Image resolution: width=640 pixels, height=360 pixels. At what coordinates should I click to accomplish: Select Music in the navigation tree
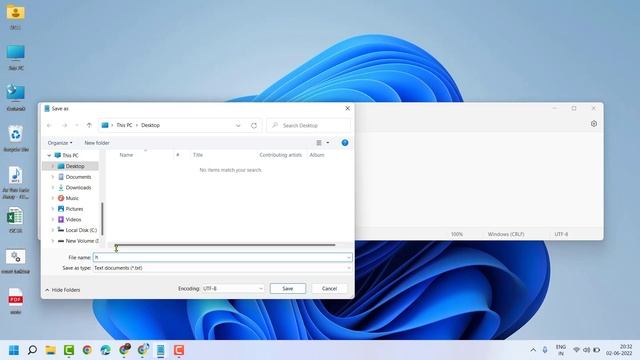pos(72,198)
